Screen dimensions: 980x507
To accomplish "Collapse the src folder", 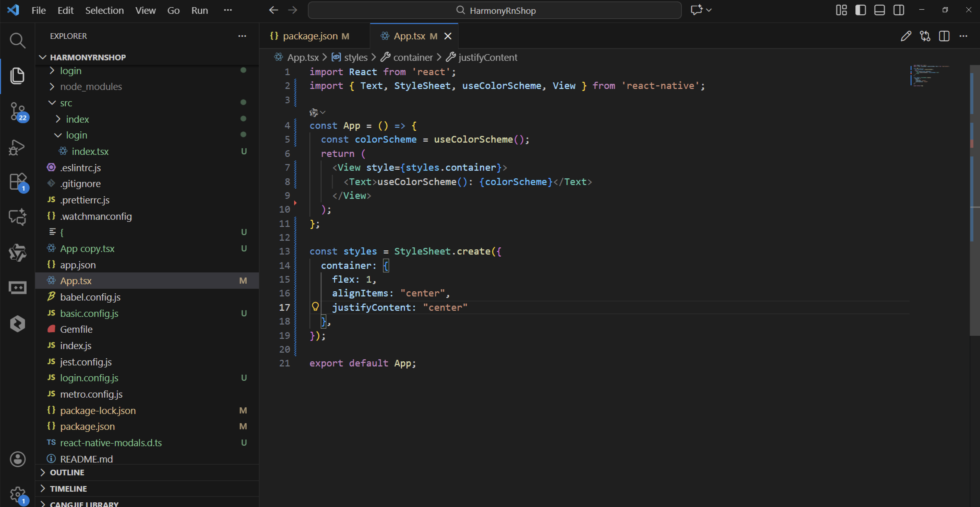I will click(66, 103).
